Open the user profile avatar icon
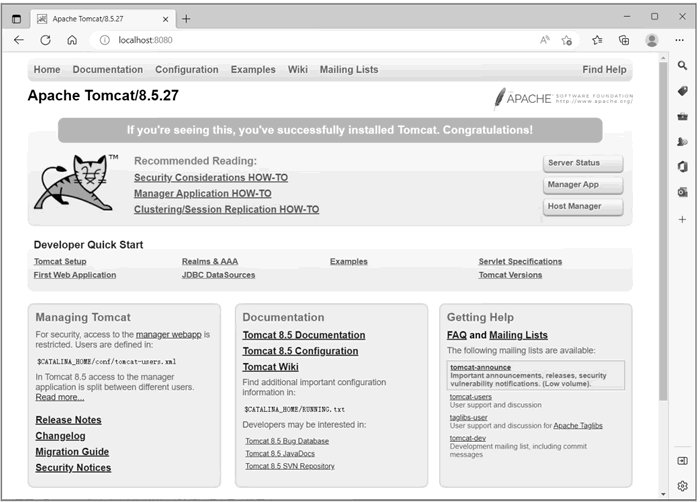The height and width of the screenshot is (502, 700). click(x=652, y=40)
